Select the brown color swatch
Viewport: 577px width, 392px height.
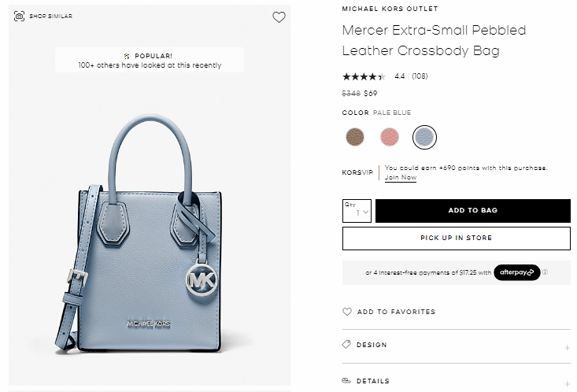pos(355,137)
